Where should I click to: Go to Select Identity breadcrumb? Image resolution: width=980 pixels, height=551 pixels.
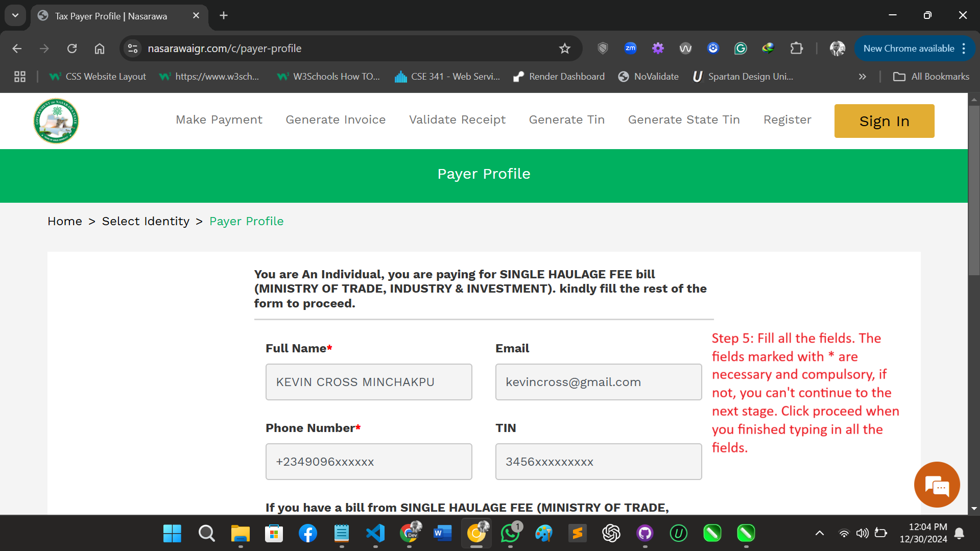pyautogui.click(x=146, y=221)
